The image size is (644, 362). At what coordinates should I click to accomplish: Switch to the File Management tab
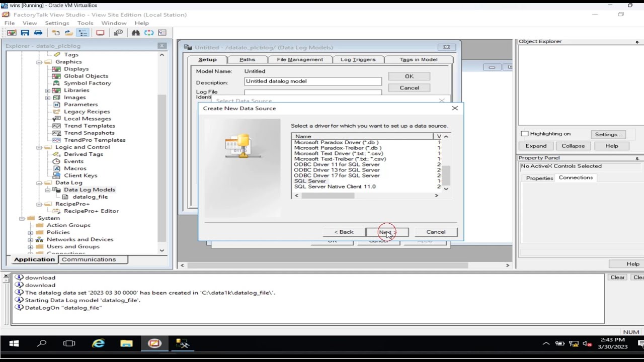[300, 59]
